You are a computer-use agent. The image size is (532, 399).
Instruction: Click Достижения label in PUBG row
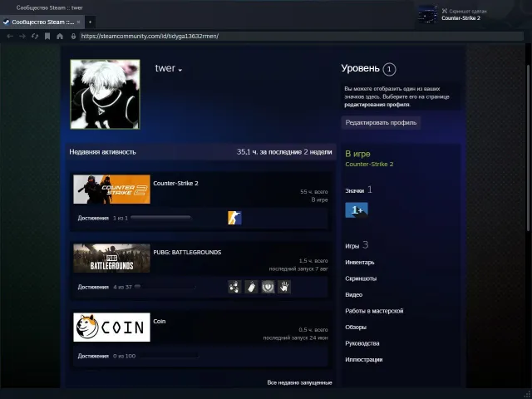pyautogui.click(x=93, y=287)
